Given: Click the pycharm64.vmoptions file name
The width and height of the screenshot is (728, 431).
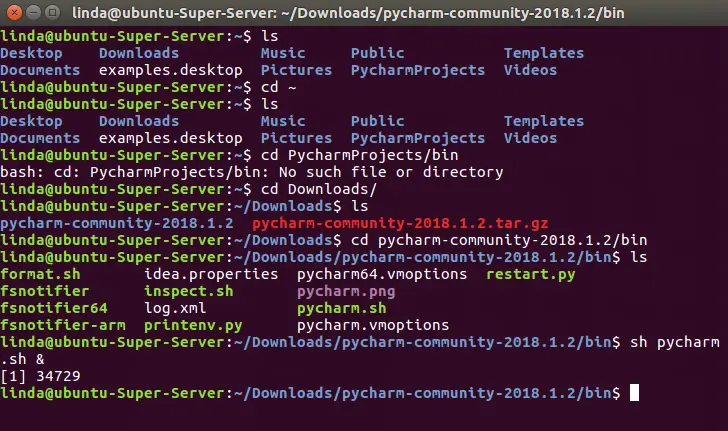Looking at the screenshot, I should [382, 274].
